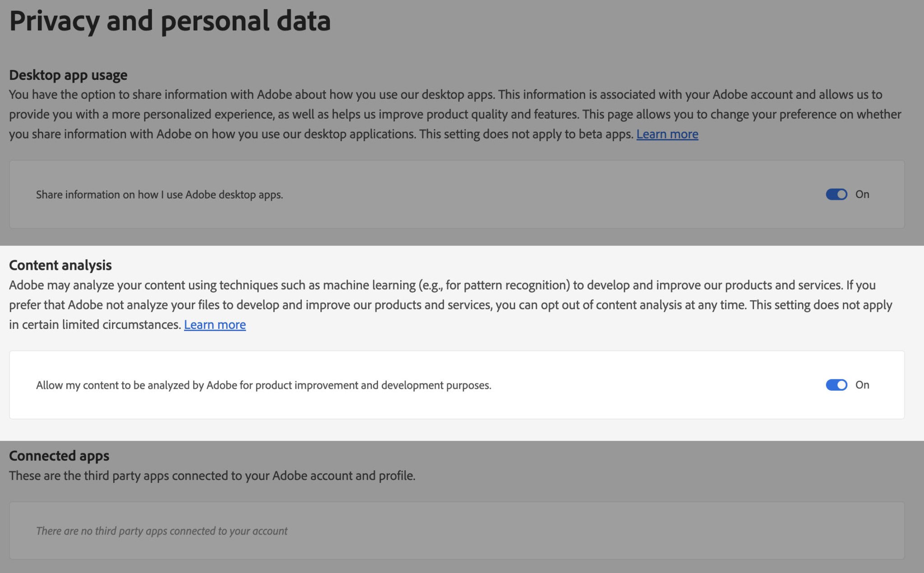Viewport: 924px width, 573px height.
Task: Click 'There are no third party apps connected' message
Action: (x=162, y=531)
